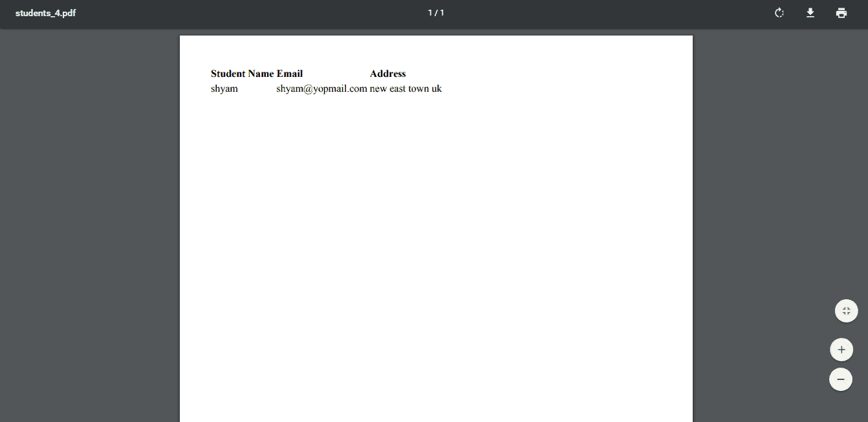Viewport: 868px width, 422px height.
Task: Click the address text new east town uk
Action: click(x=404, y=89)
